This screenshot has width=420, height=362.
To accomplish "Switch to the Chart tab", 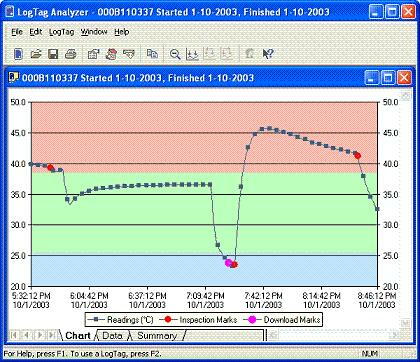I will tap(78, 335).
